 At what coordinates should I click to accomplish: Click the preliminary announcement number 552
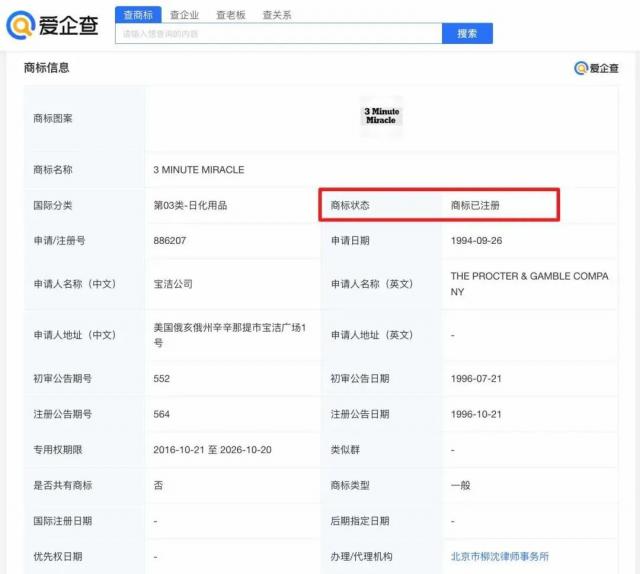(162, 378)
